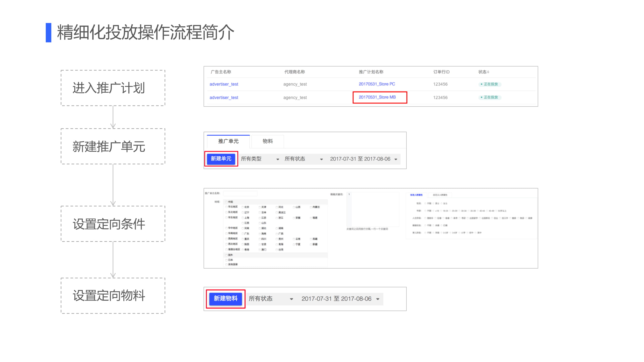The width and height of the screenshot is (644, 362).
Task: Check the 港澳台地区 checkbox
Action: 226,250
